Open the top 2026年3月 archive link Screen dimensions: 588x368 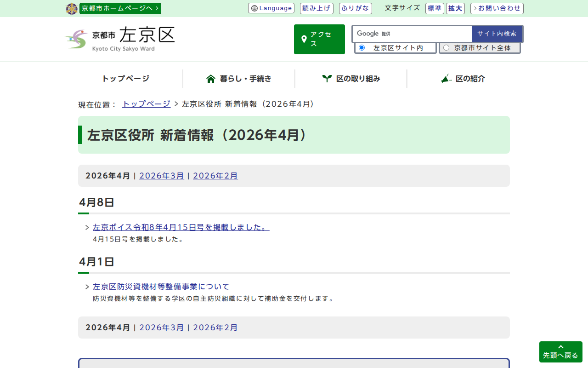pos(161,176)
